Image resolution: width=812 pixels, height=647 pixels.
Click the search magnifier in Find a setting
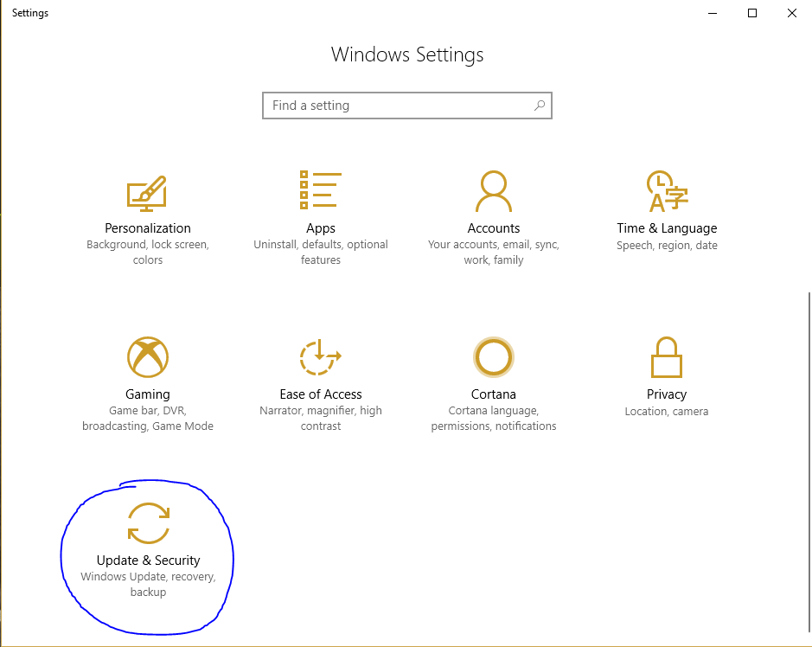pos(540,105)
